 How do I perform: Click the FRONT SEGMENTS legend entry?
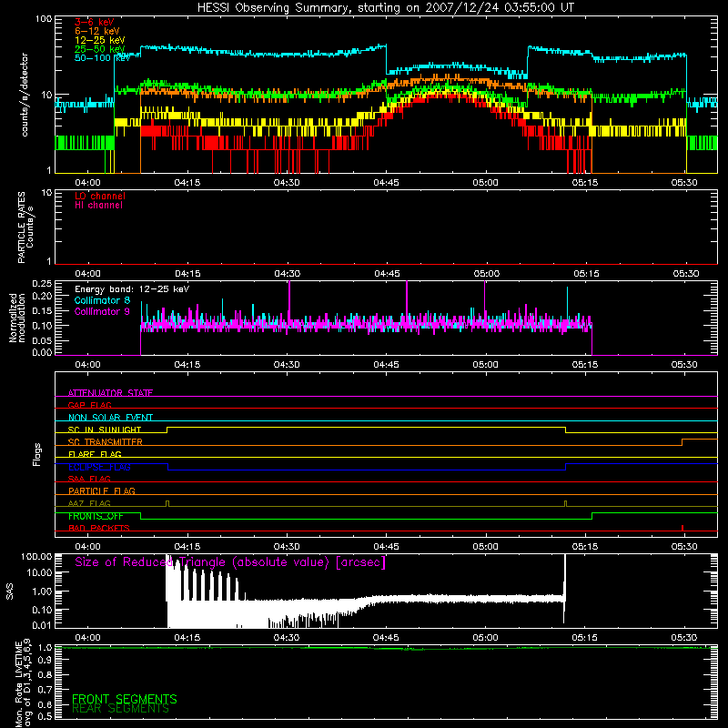pos(125,699)
